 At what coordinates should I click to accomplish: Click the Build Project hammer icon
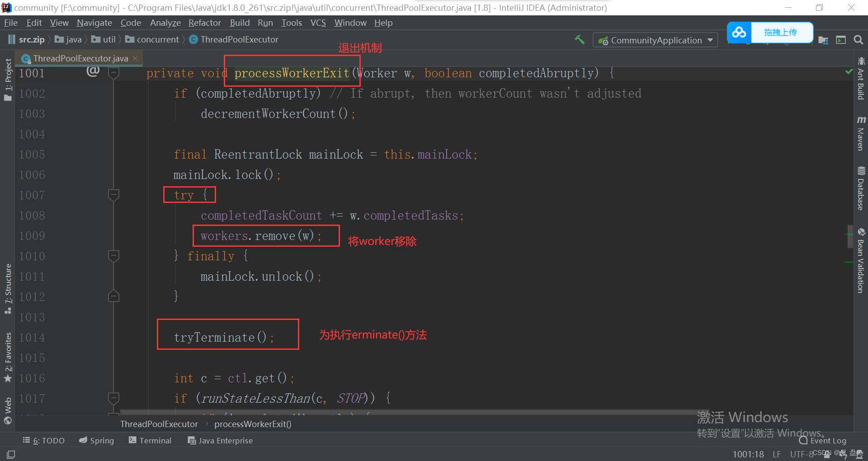point(580,40)
